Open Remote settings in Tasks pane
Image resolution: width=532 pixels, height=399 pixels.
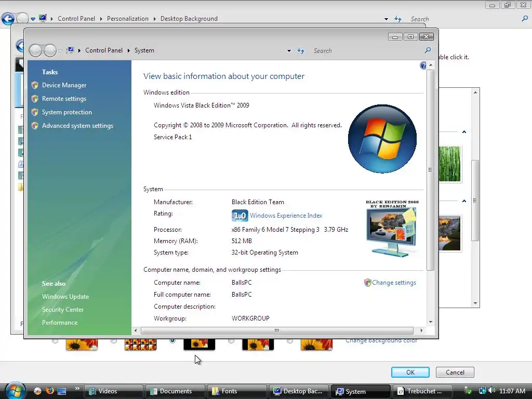64,99
